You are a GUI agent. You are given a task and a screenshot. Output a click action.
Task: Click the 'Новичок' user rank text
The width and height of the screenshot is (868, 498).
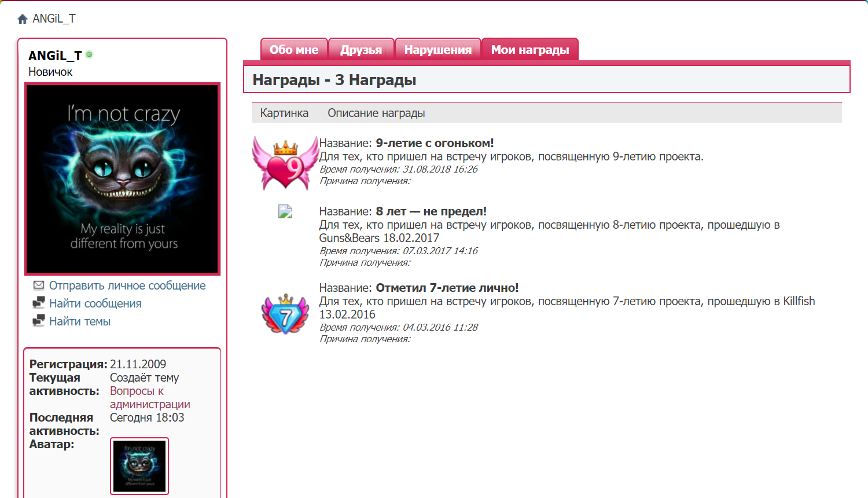tap(50, 72)
